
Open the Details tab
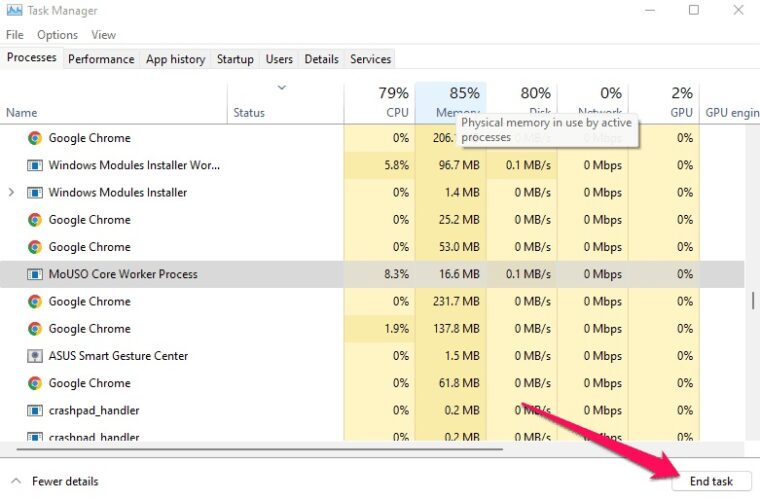[321, 59]
